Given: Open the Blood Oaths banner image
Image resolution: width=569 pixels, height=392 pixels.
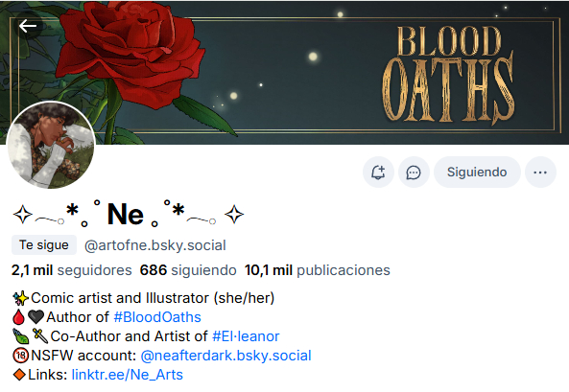Looking at the screenshot, I should point(326,73).
